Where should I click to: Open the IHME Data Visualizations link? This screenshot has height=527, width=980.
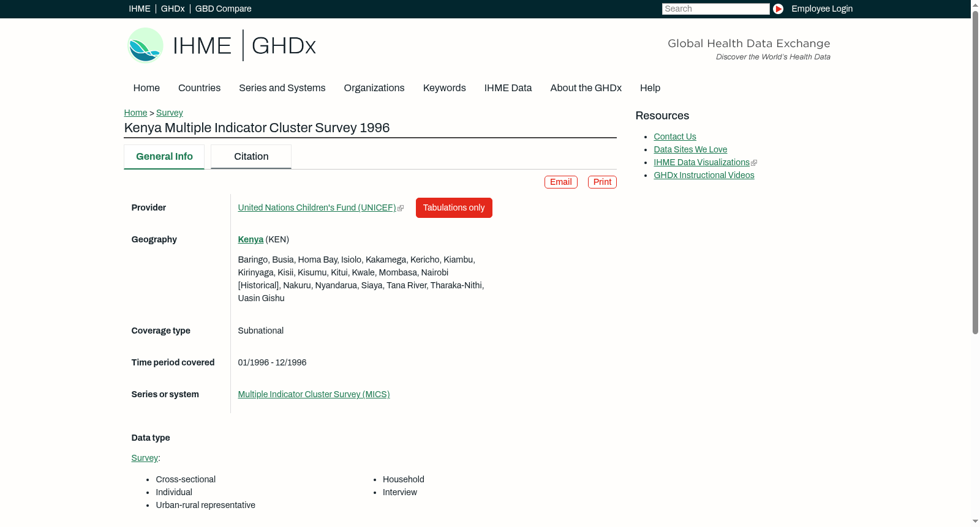(x=701, y=162)
